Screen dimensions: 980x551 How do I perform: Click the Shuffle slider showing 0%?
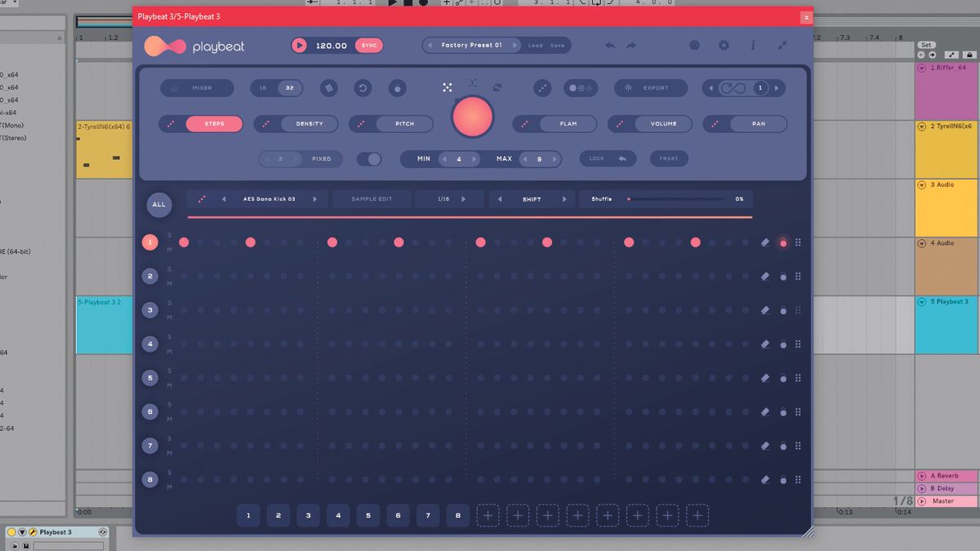coord(629,198)
